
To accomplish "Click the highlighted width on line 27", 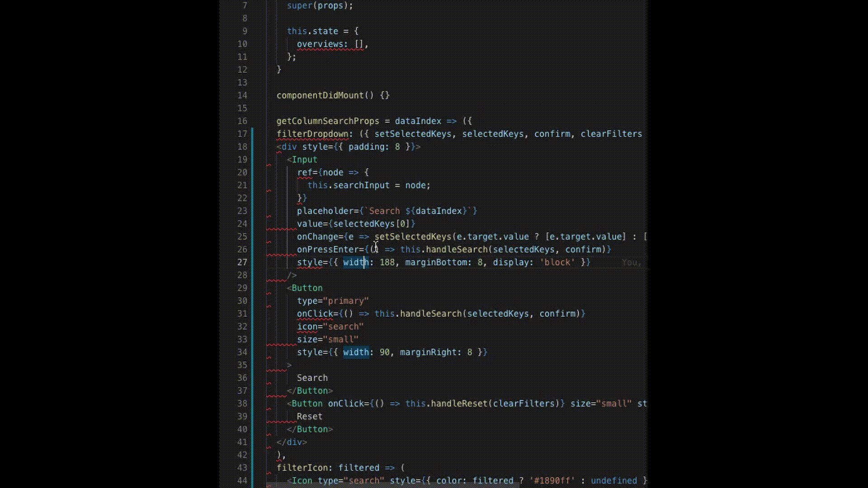I will [x=355, y=262].
